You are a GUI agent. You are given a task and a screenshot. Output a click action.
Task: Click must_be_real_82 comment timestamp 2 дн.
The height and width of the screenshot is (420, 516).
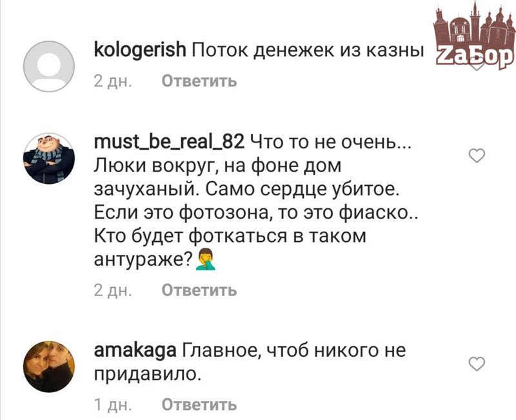tap(113, 290)
